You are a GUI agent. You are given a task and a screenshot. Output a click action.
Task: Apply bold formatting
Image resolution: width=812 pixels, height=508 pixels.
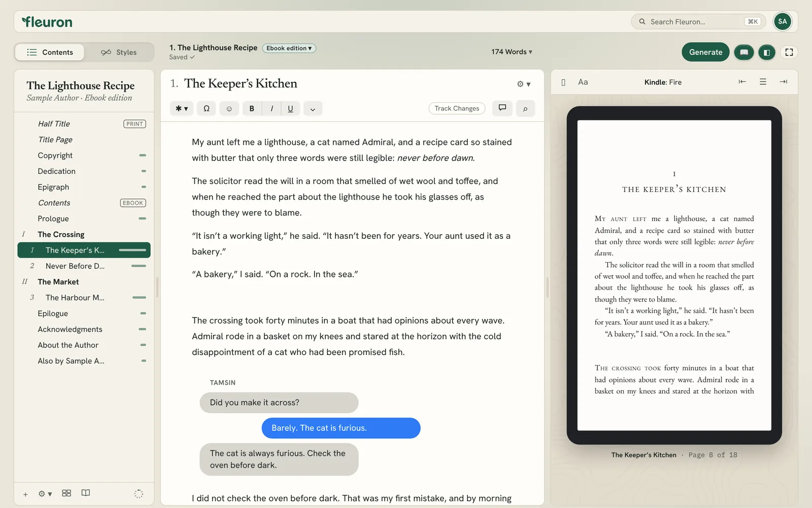pyautogui.click(x=252, y=108)
